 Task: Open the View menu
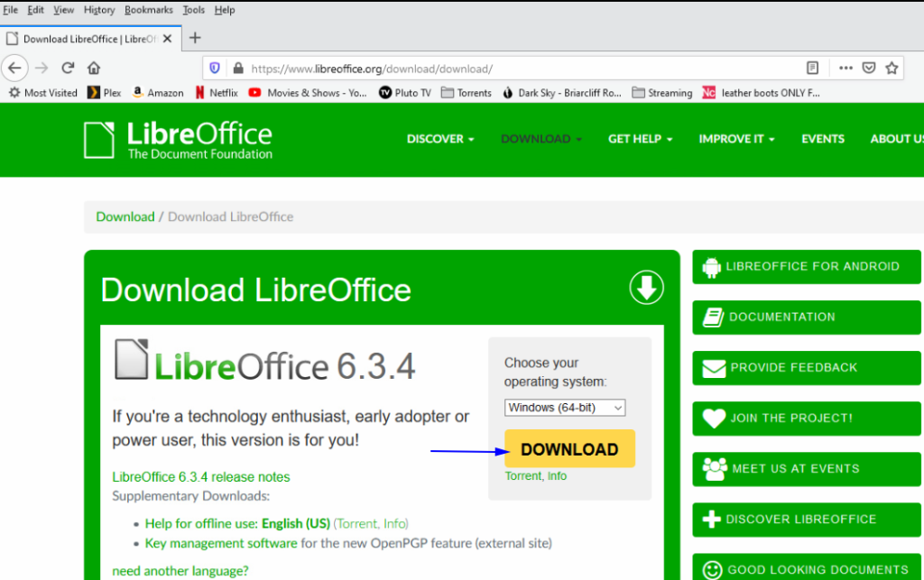(x=64, y=10)
